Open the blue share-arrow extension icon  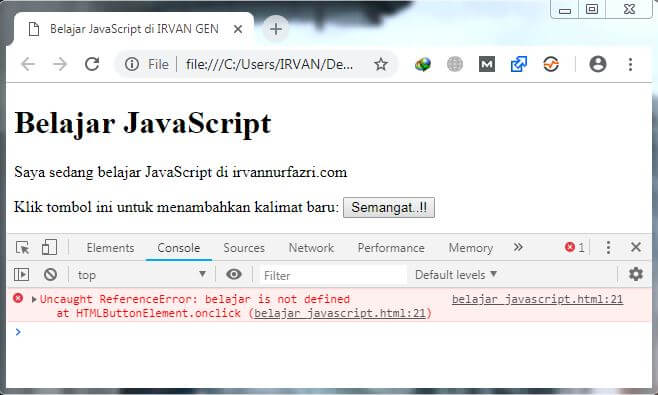pos(519,64)
